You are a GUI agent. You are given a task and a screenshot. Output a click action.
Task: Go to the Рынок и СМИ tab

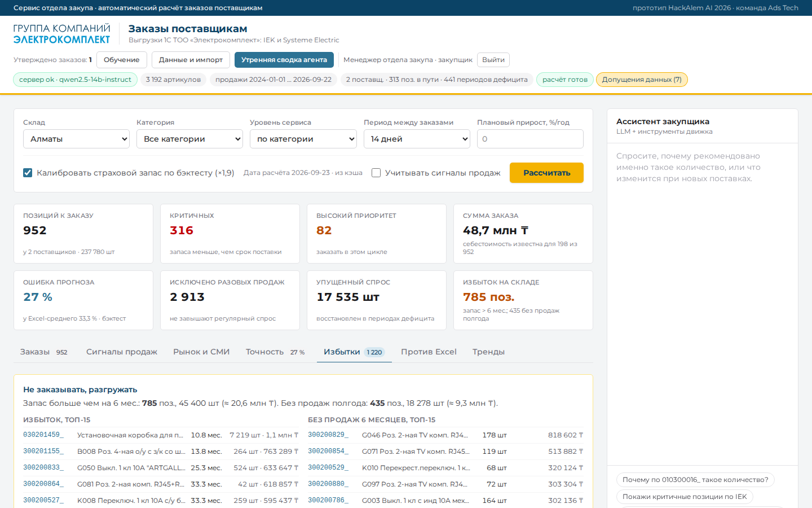(x=201, y=352)
